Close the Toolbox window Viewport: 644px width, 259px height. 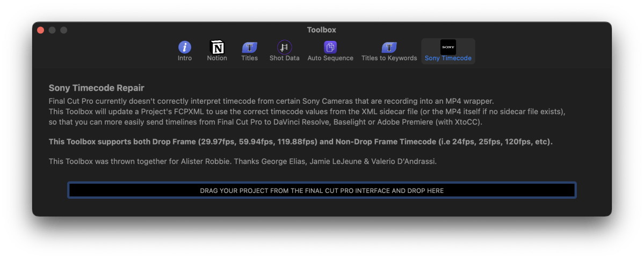click(40, 30)
